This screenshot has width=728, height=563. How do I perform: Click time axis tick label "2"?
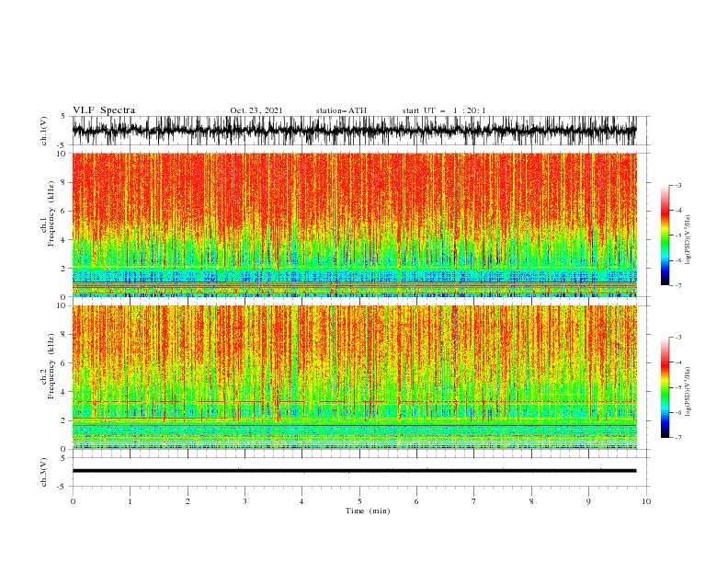click(188, 501)
